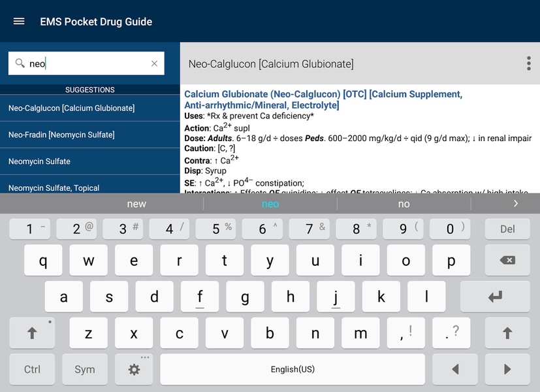Image resolution: width=540 pixels, height=392 pixels.
Task: Choose keyboard word suggestion 'new'
Action: click(136, 204)
